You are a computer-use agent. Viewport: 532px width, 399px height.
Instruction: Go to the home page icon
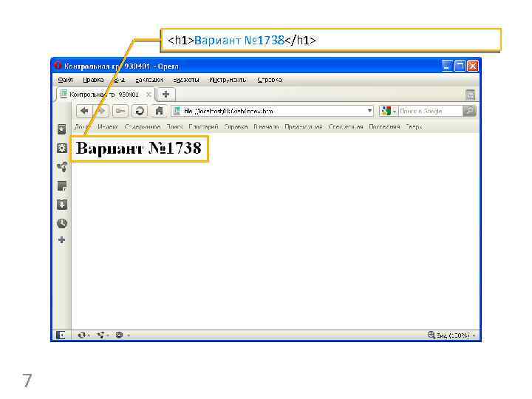tap(159, 111)
